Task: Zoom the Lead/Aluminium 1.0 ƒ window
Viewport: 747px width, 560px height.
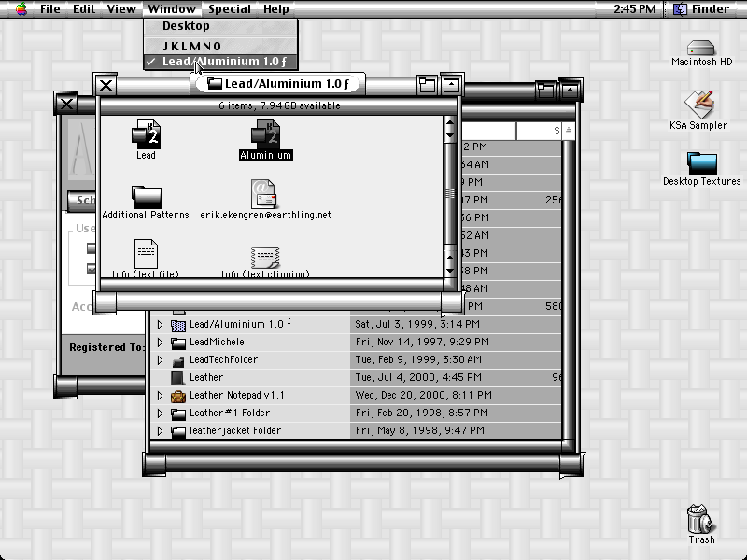Action: pyautogui.click(x=427, y=85)
